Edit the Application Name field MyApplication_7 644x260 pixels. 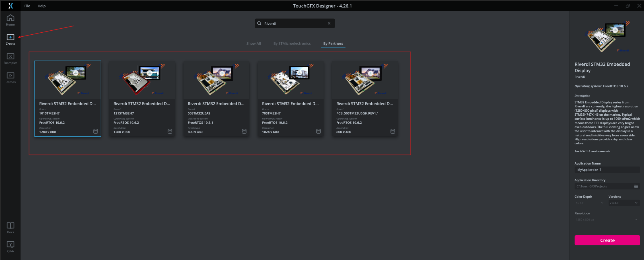coord(607,170)
